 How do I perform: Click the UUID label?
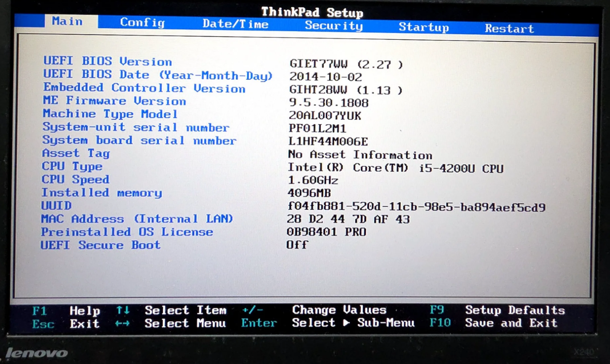pos(56,206)
